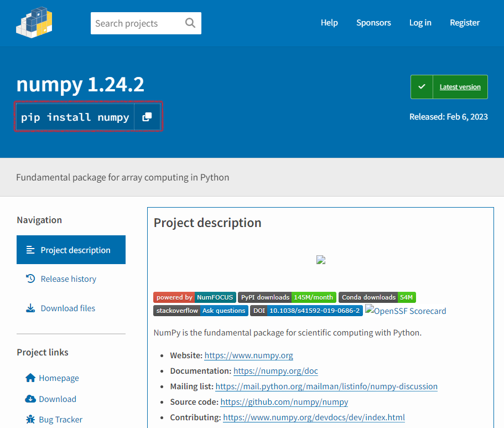Viewport: 504px width, 428px height.
Task: Click the Project links heading
Action: pos(43,352)
